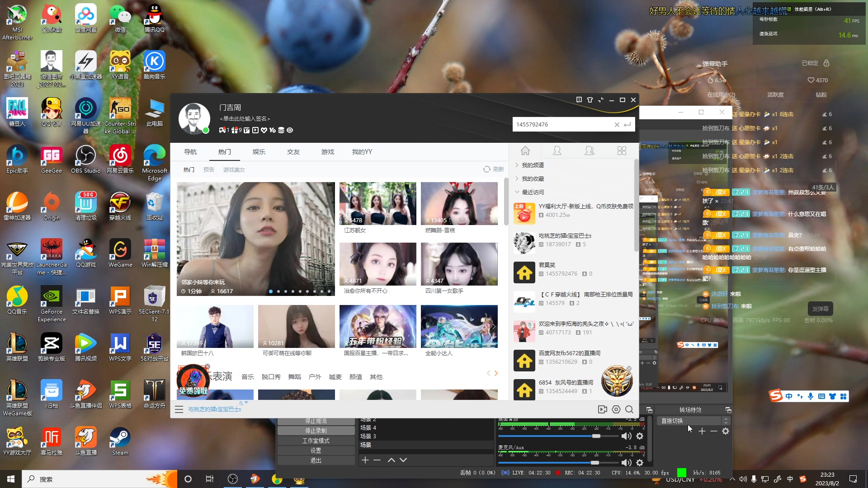Open the transition properties gear in OBS 转场特效
The width and height of the screenshot is (868, 488).
(x=726, y=431)
